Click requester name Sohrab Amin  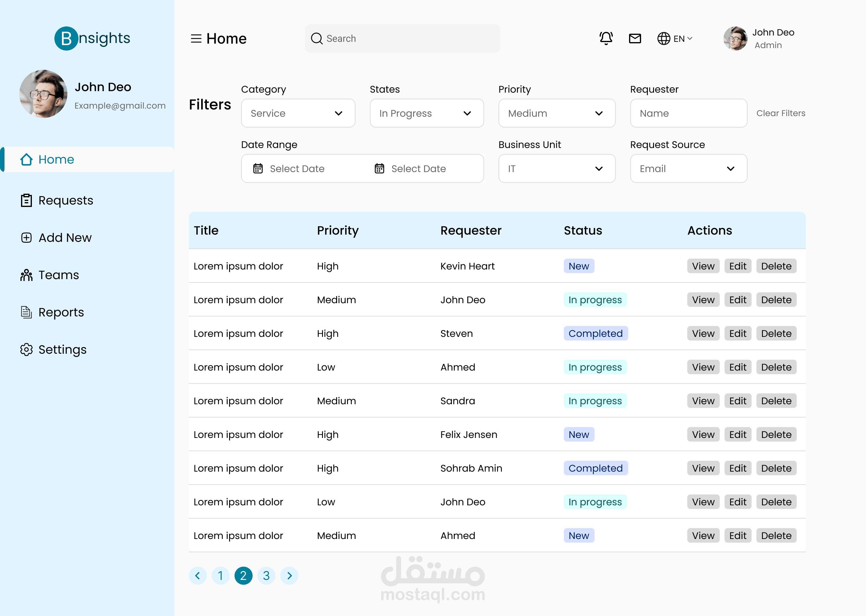point(471,468)
